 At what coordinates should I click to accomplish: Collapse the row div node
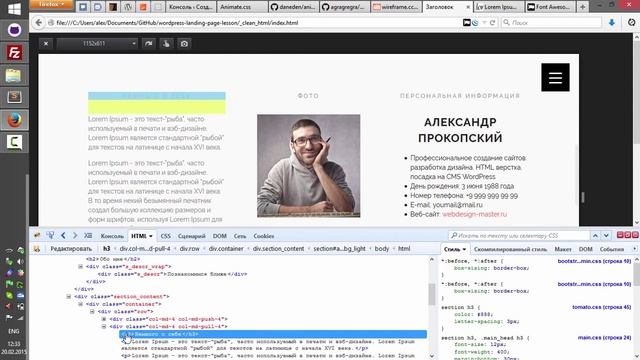click(92, 312)
